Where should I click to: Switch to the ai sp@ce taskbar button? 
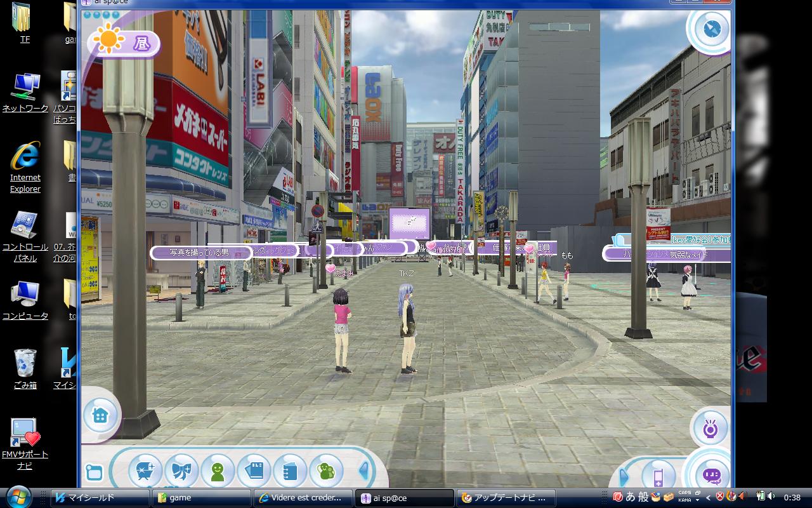click(405, 498)
